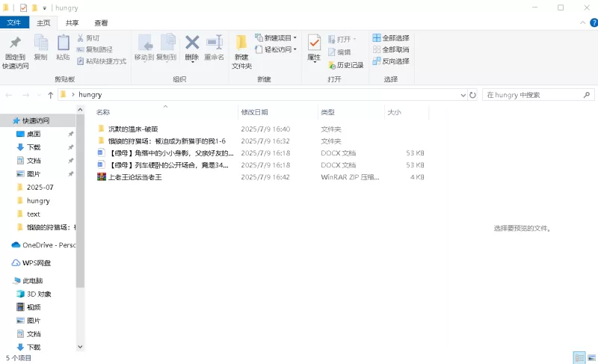The image size is (598, 364).
Task: Click the Delete (删除) red X icon
Action: [x=192, y=43]
